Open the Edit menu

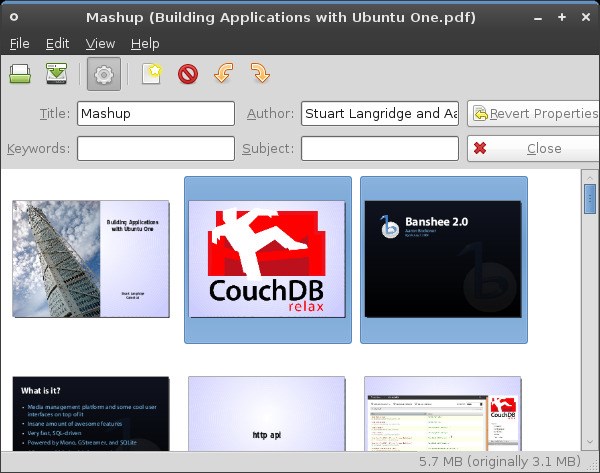click(57, 44)
